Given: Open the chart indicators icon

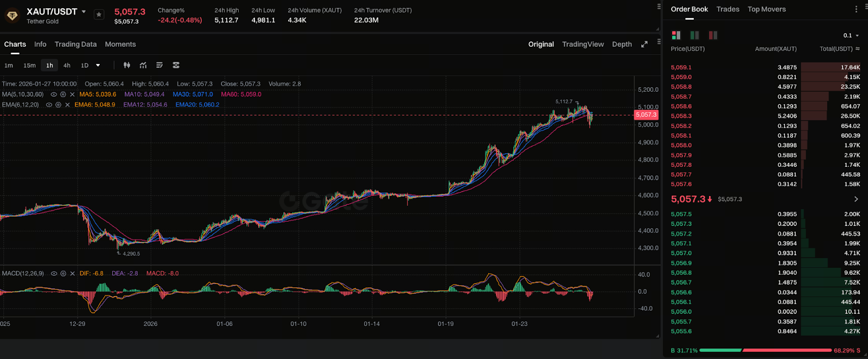Looking at the screenshot, I should pyautogui.click(x=143, y=65).
